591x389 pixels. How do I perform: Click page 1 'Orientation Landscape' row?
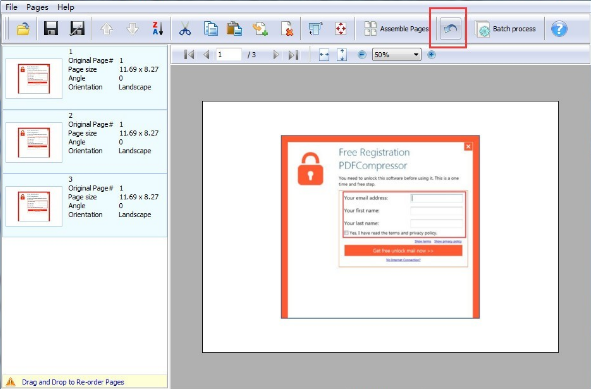pos(110,87)
